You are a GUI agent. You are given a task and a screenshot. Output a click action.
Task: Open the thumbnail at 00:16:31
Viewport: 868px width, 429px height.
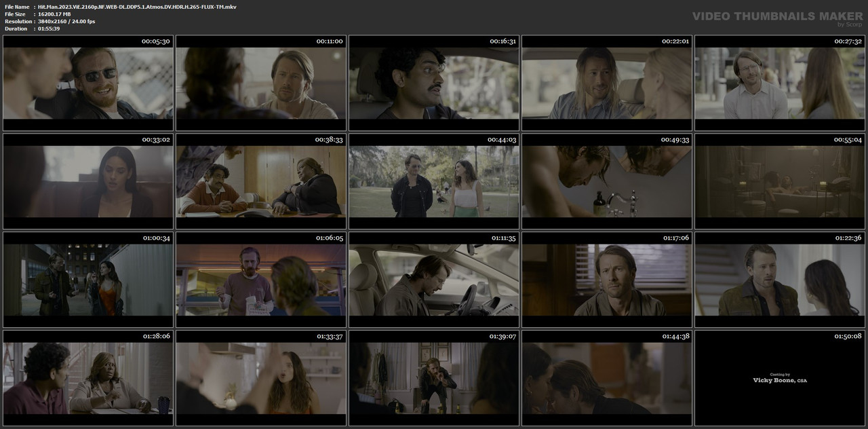tap(434, 83)
